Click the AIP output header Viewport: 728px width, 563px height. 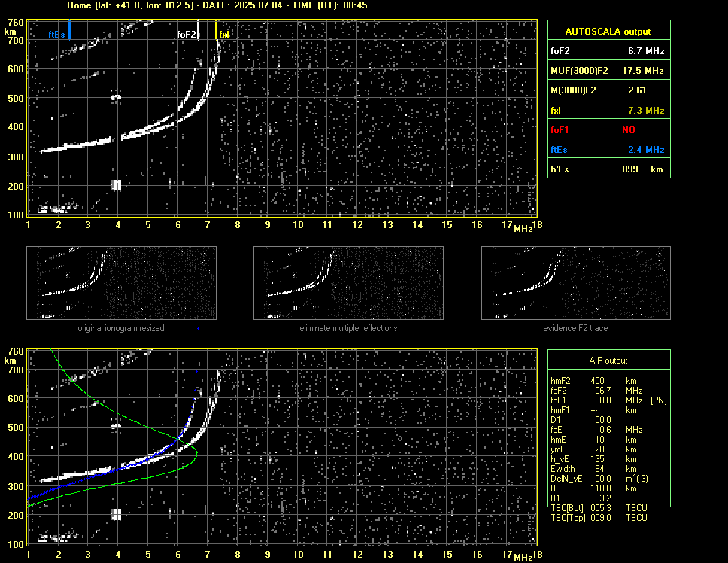pyautogui.click(x=608, y=361)
